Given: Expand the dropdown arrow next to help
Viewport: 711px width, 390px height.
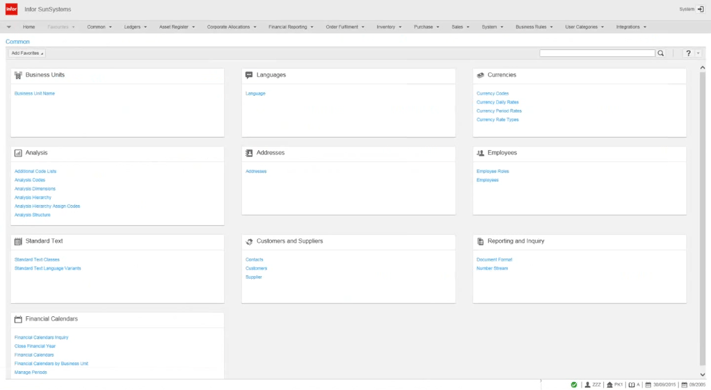Looking at the screenshot, I should pyautogui.click(x=698, y=53).
